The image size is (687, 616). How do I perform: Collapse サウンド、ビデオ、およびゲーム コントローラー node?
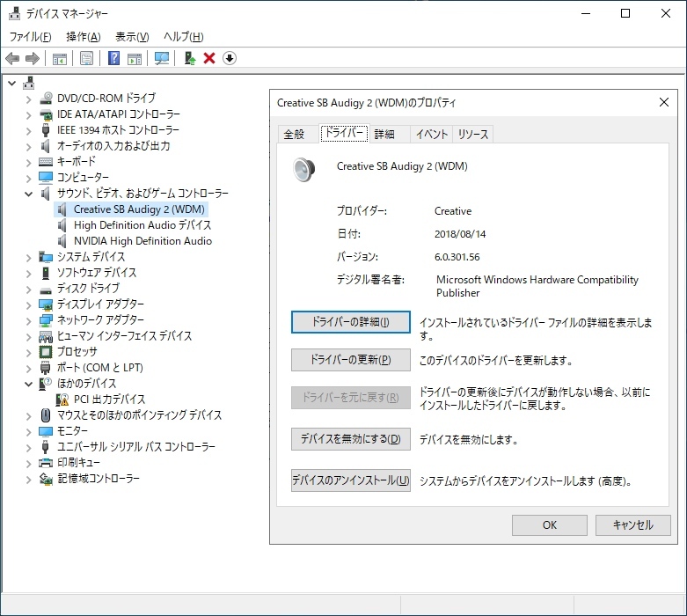(28, 194)
